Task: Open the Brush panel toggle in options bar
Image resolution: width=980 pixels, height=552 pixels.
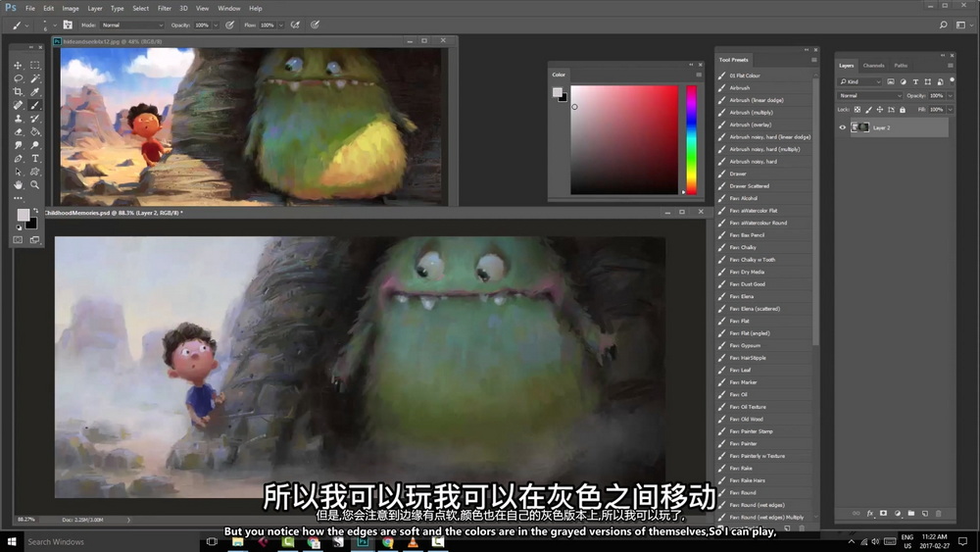Action: [x=68, y=25]
